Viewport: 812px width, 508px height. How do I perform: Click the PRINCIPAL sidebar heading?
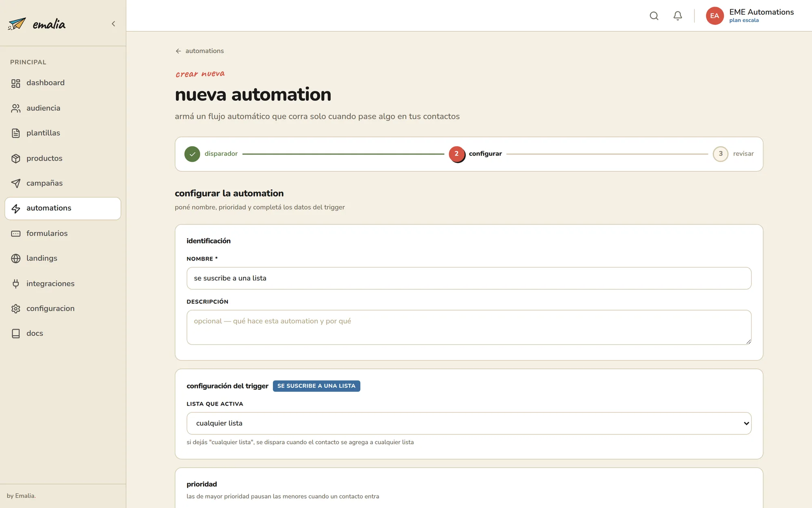(28, 62)
